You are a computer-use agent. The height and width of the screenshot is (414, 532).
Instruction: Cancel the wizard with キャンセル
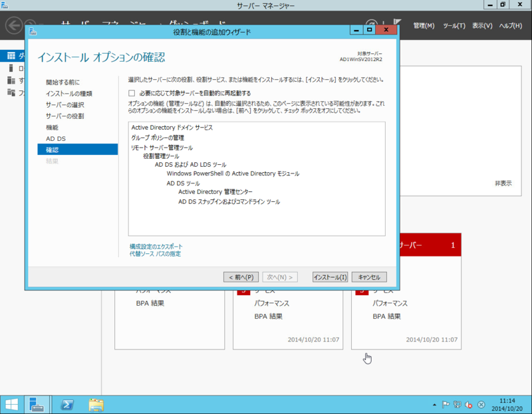tap(369, 277)
